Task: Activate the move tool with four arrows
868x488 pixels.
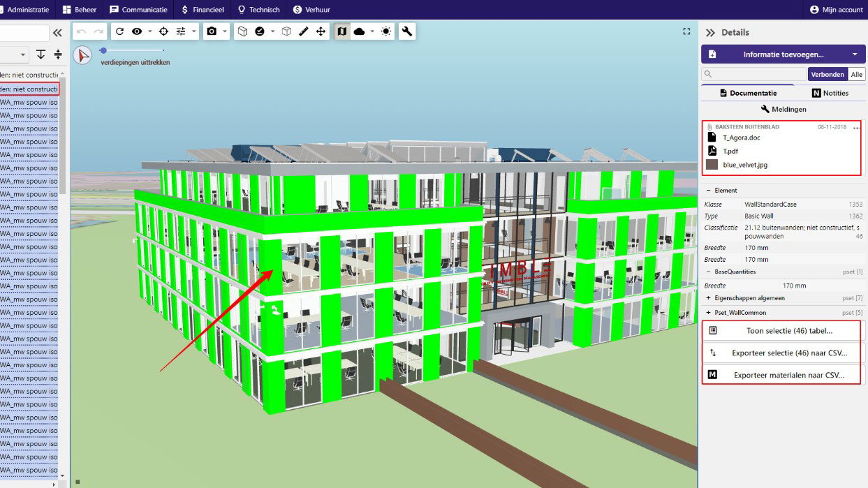Action: point(321,31)
